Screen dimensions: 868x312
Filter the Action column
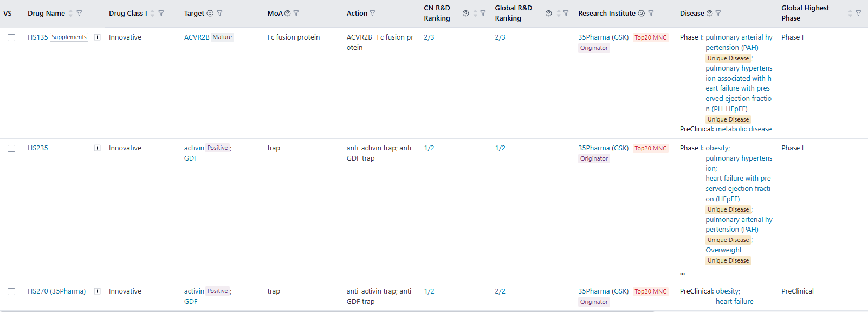(372, 14)
